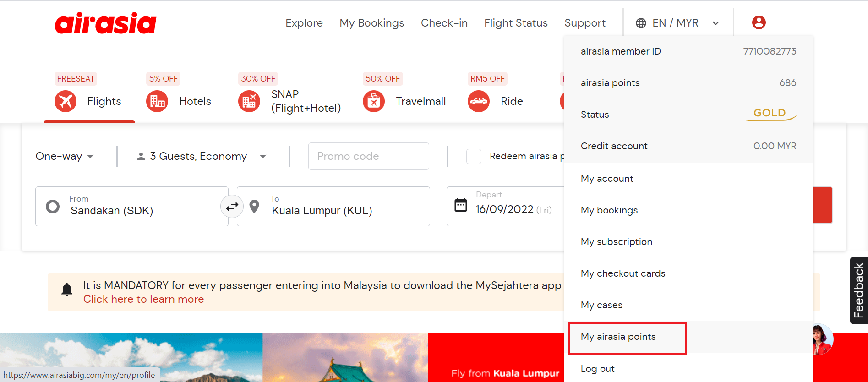This screenshot has height=382, width=868.
Task: Select the Flights airplane icon
Action: (66, 101)
